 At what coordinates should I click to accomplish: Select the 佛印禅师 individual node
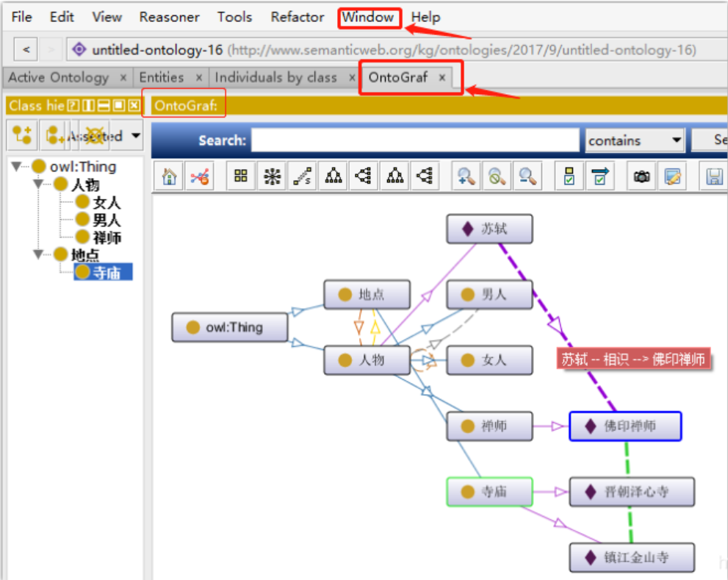point(625,426)
